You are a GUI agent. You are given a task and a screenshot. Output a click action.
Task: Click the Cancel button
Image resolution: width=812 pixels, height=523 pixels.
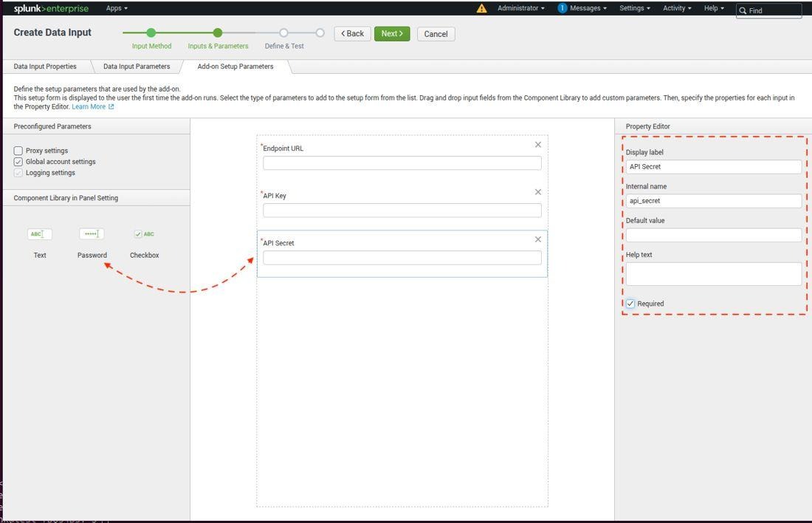point(436,34)
